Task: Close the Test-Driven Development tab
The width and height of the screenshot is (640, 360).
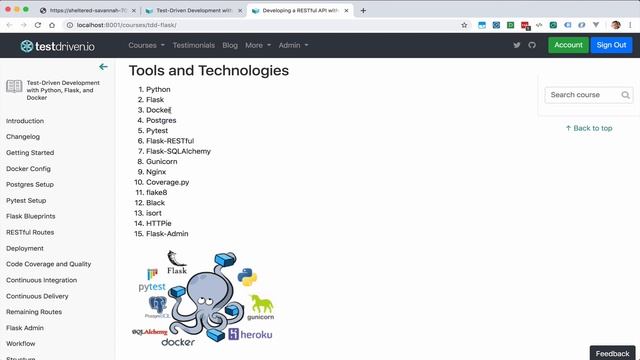Action: point(240,11)
